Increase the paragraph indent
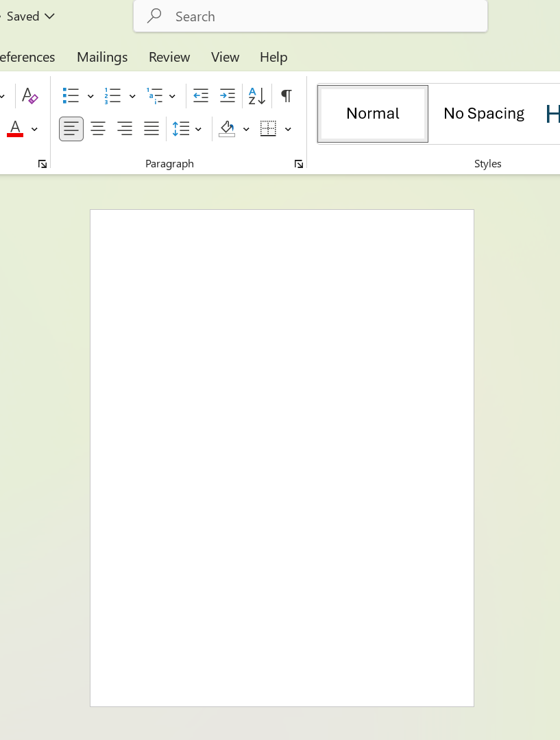The width and height of the screenshot is (560, 740). click(x=228, y=95)
